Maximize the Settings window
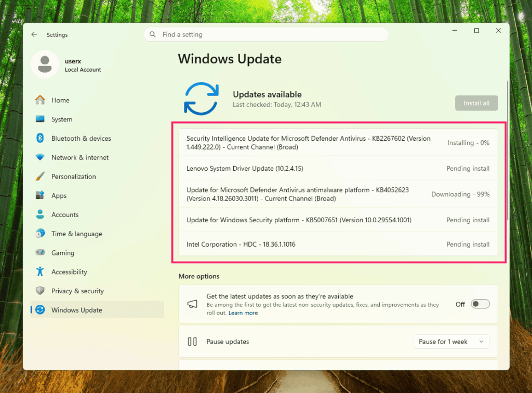Image resolution: width=532 pixels, height=393 pixels. click(x=476, y=31)
